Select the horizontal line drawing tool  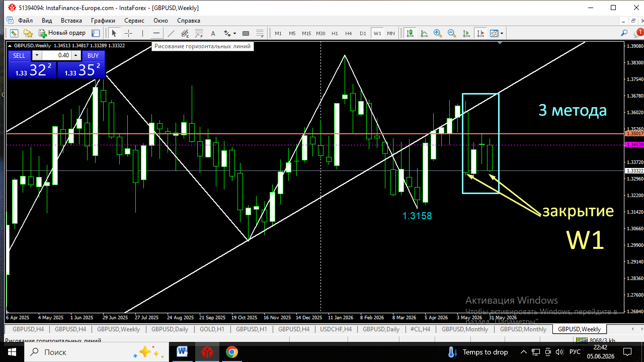coord(156,33)
